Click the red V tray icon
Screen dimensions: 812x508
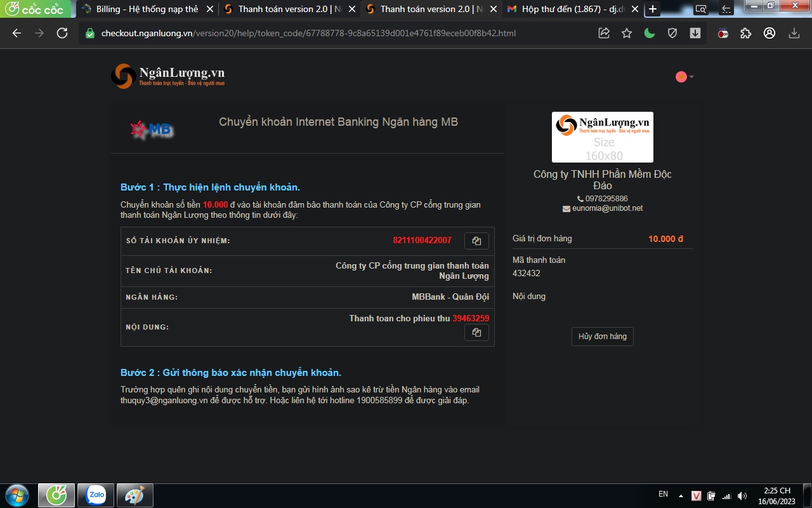click(x=697, y=496)
